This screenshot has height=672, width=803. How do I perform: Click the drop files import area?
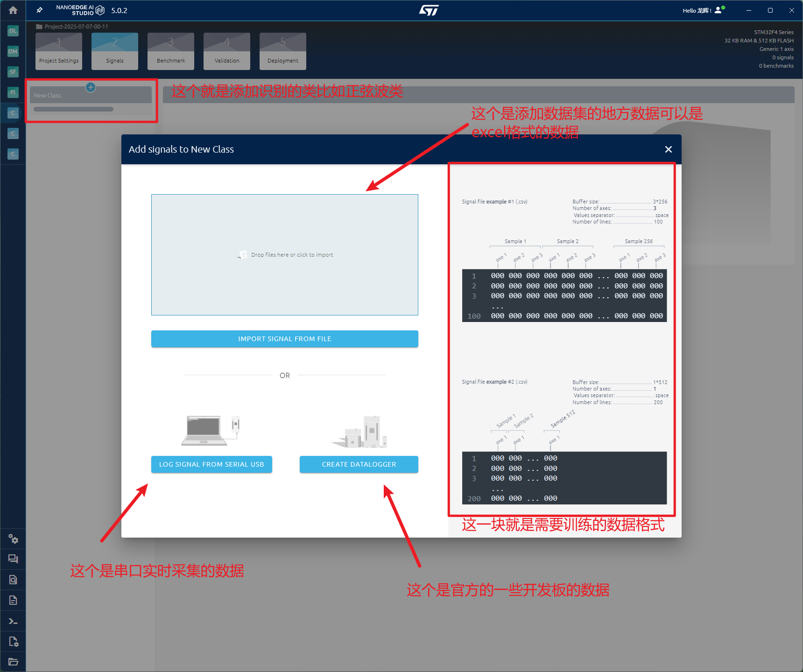point(285,255)
